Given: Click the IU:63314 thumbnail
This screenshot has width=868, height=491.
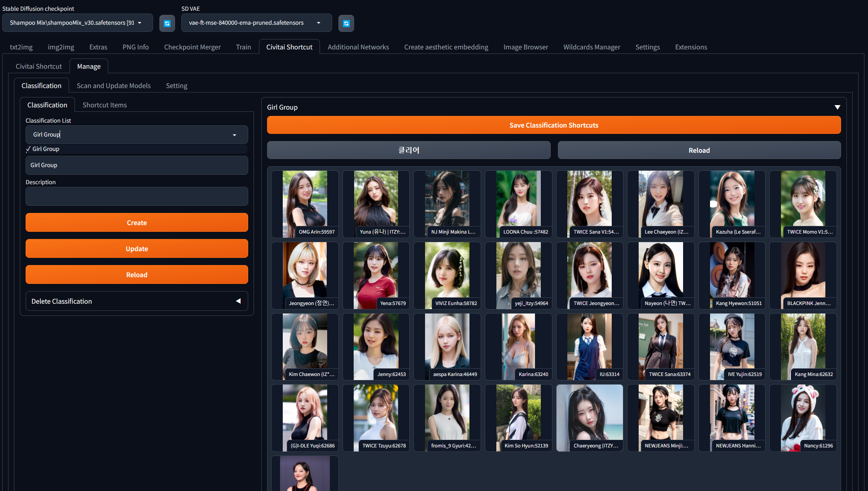Looking at the screenshot, I should coord(589,346).
